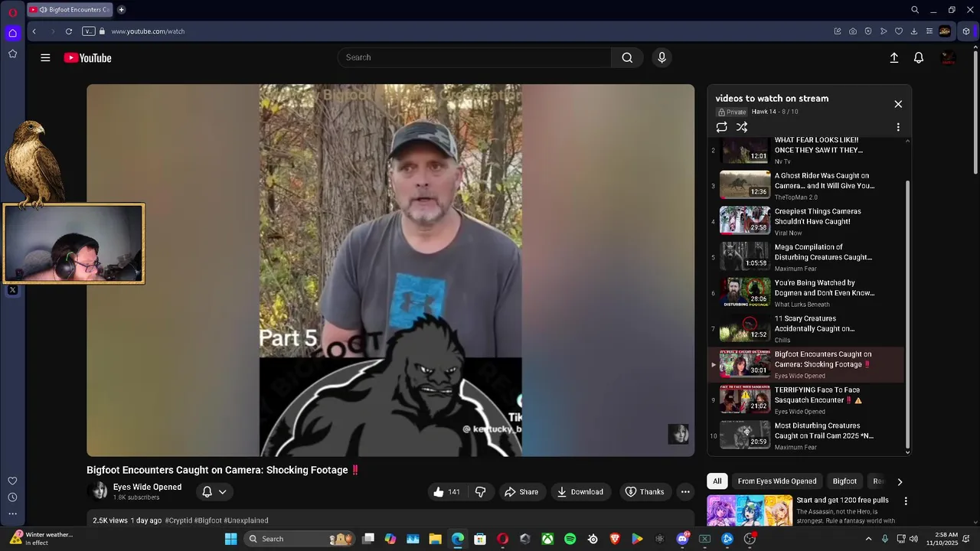Open Opera snapshot camera tool
This screenshot has width=980, height=551.
click(x=853, y=31)
